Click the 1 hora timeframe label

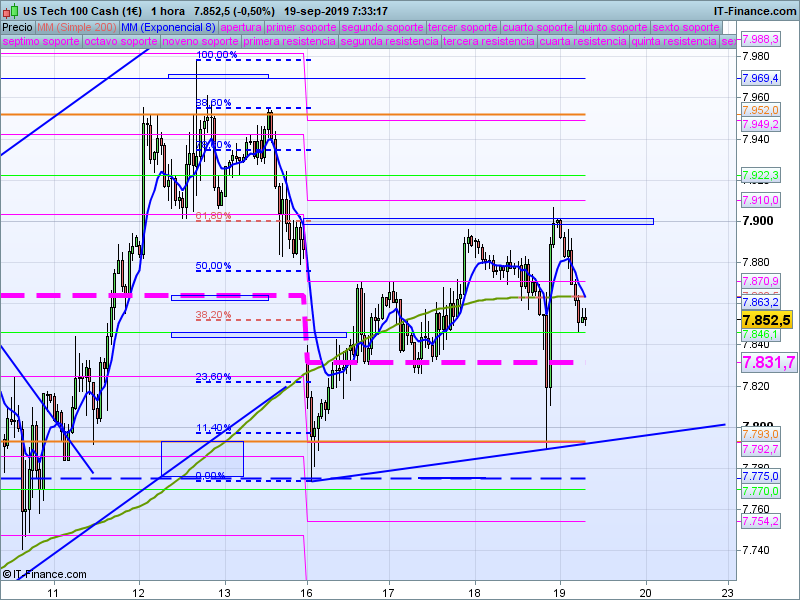coord(168,11)
